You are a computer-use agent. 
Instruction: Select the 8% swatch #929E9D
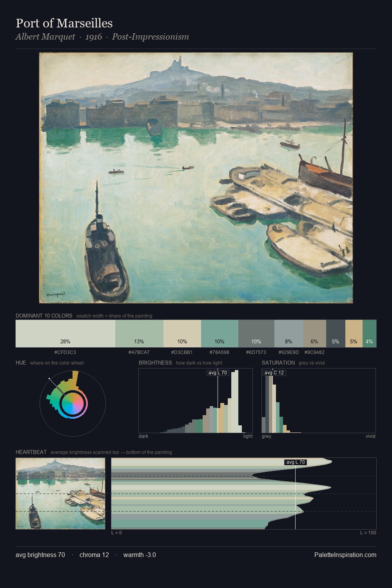coord(289,334)
